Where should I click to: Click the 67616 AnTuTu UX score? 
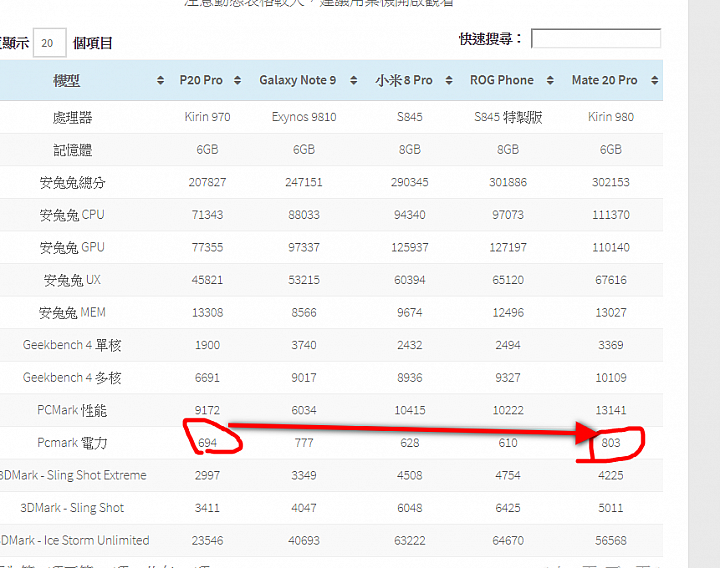611,280
